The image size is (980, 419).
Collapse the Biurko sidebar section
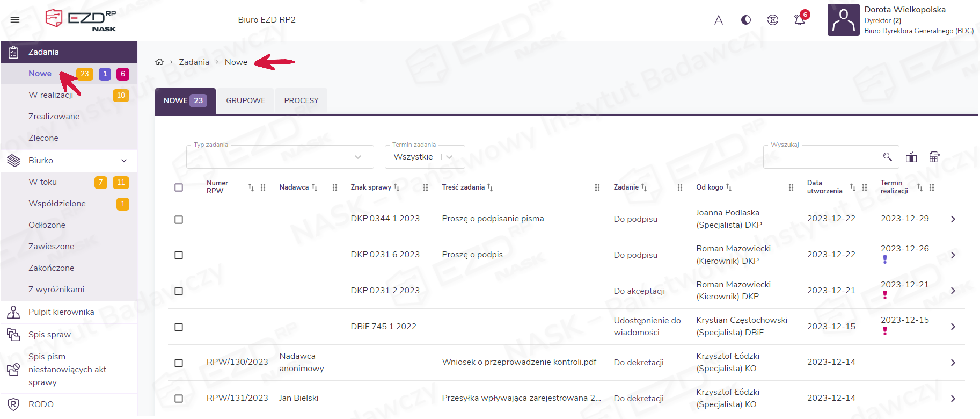[124, 161]
